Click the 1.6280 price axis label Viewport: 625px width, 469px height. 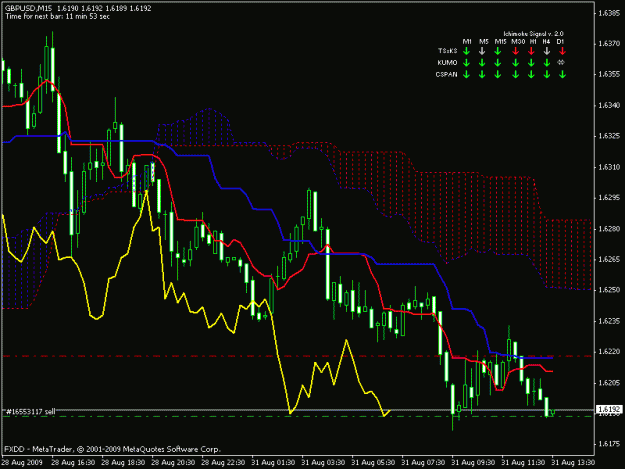coord(609,229)
